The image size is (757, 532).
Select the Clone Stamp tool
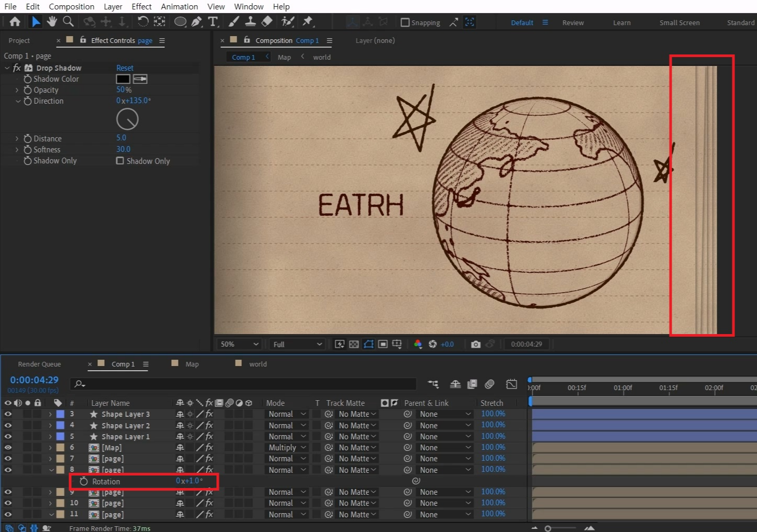(x=250, y=21)
